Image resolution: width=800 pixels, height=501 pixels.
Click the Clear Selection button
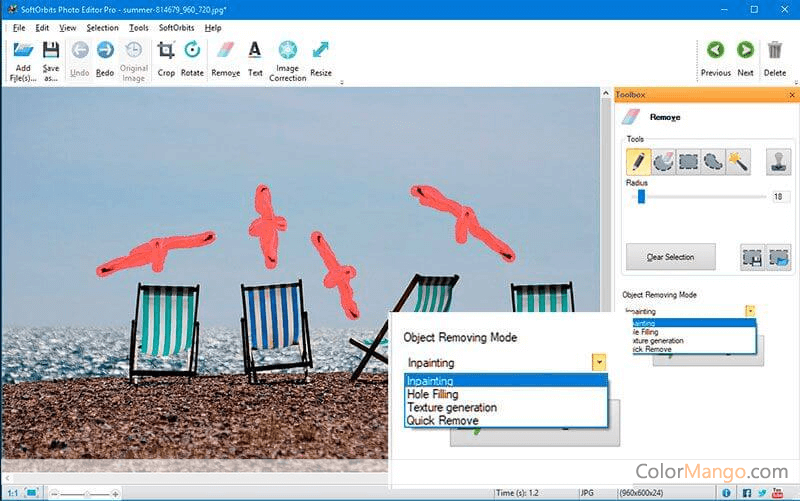[x=670, y=257]
